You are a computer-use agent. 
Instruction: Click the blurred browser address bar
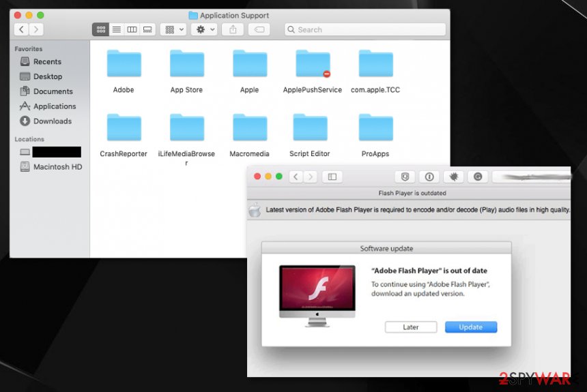tap(532, 177)
